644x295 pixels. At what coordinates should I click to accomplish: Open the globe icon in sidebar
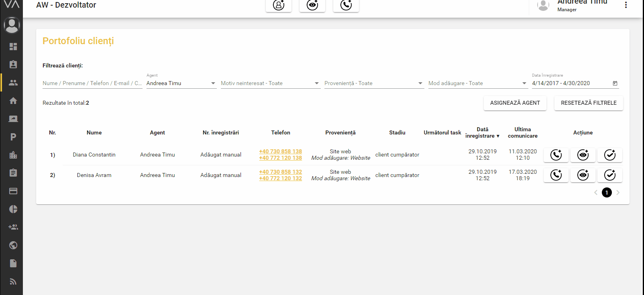coord(13,245)
